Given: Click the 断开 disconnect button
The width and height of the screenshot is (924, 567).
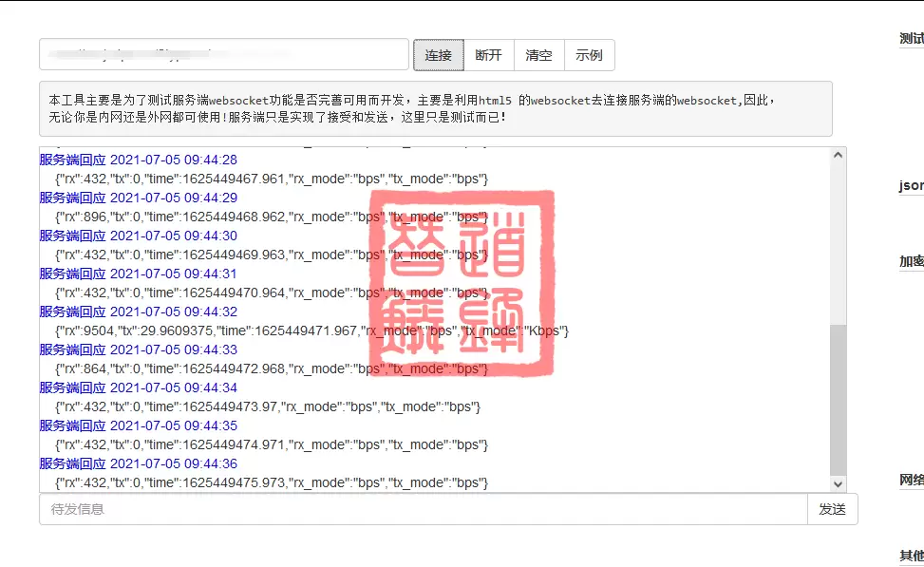Looking at the screenshot, I should pos(488,55).
